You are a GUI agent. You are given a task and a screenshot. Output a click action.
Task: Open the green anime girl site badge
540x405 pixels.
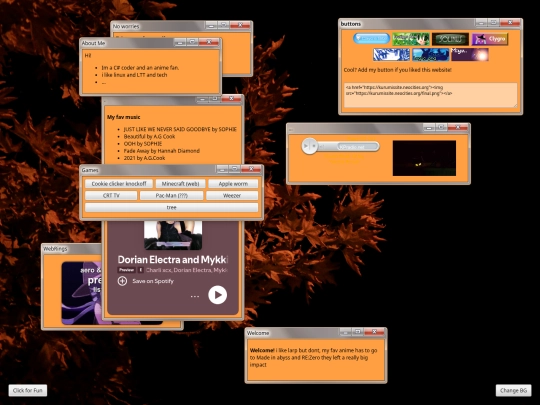pos(411,39)
